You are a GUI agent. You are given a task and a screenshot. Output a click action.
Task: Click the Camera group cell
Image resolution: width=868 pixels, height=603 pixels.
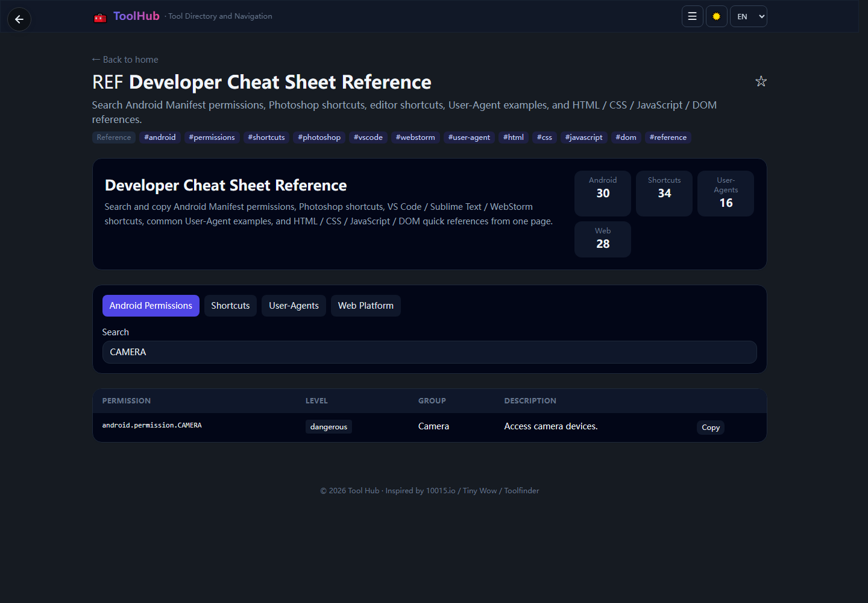(x=433, y=426)
